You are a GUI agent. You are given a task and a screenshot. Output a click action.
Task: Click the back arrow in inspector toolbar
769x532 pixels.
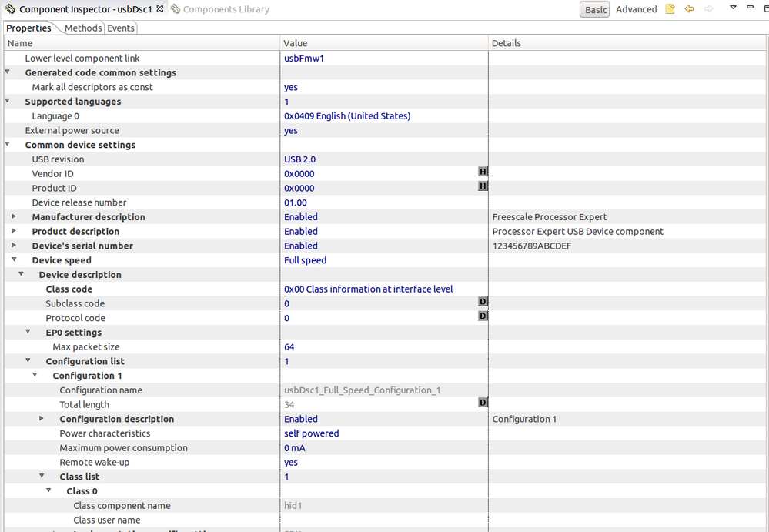[x=689, y=9]
